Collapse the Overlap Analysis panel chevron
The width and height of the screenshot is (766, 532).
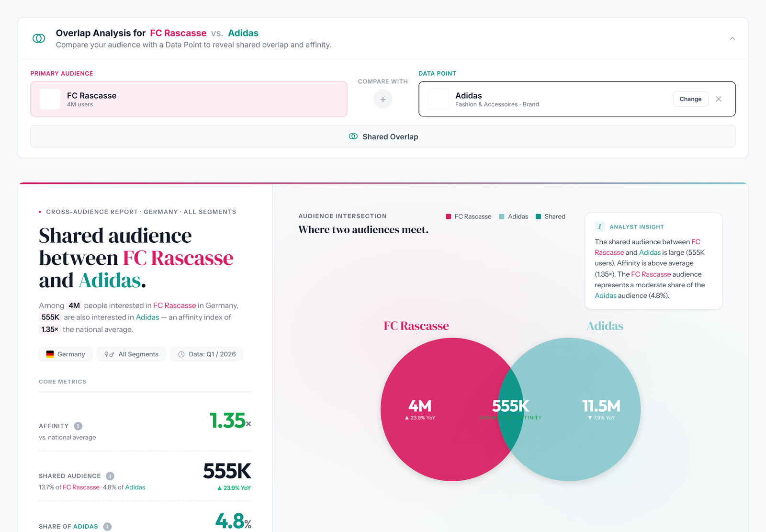[x=732, y=38]
